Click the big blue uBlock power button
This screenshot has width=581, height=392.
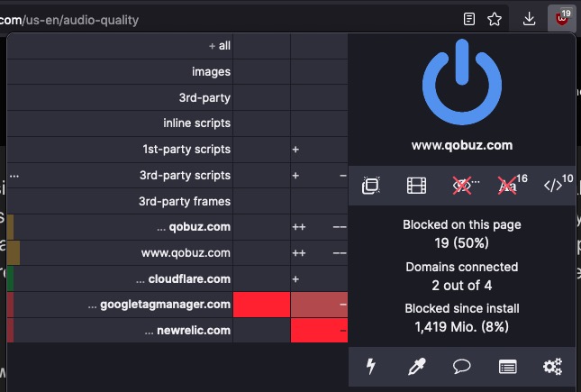462,82
